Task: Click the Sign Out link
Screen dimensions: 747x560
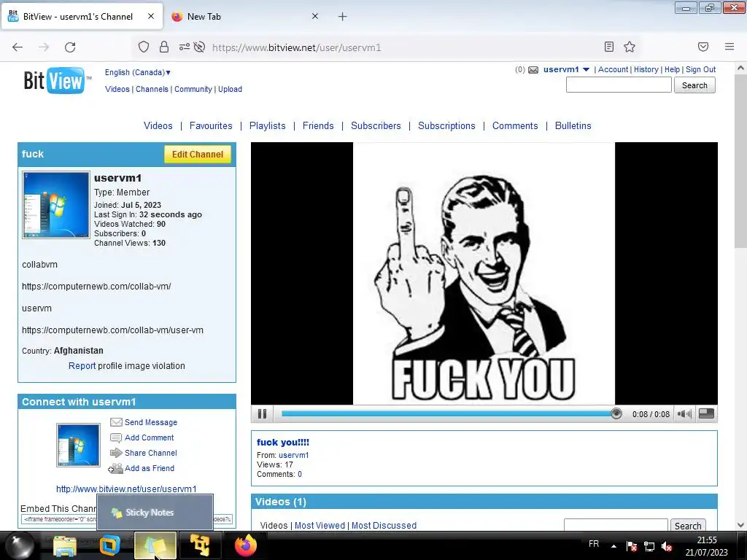Action: pyautogui.click(x=700, y=69)
